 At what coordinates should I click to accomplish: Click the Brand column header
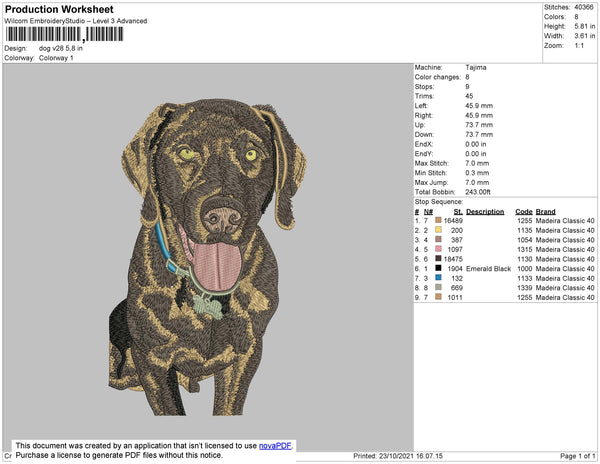pyautogui.click(x=545, y=211)
